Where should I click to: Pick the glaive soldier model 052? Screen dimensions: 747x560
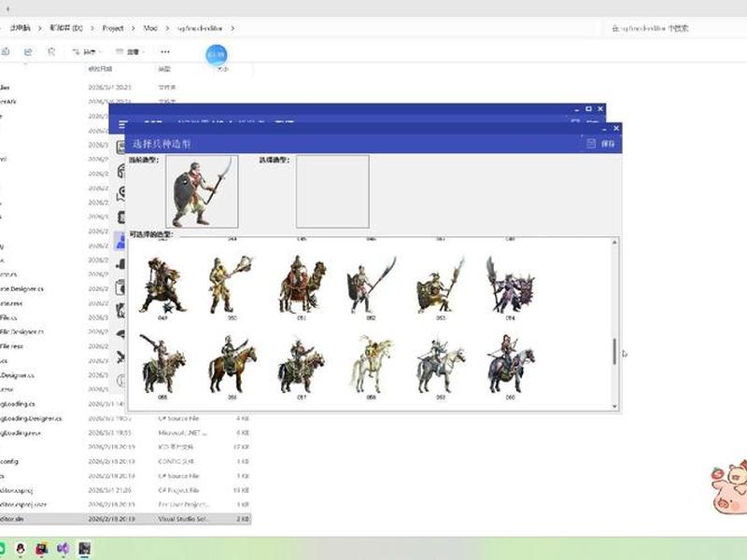point(371,285)
